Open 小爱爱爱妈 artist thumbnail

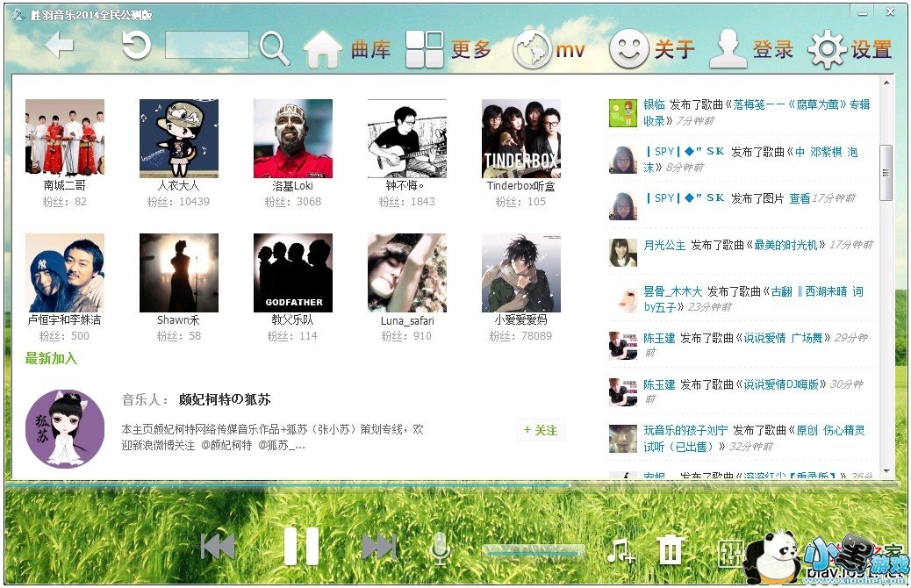coord(521,273)
